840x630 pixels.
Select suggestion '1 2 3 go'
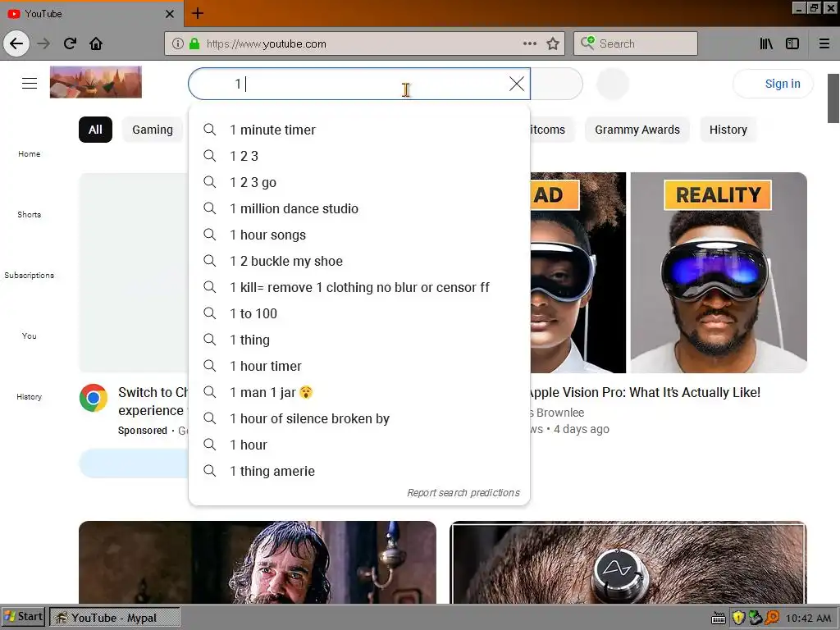[x=359, y=182]
